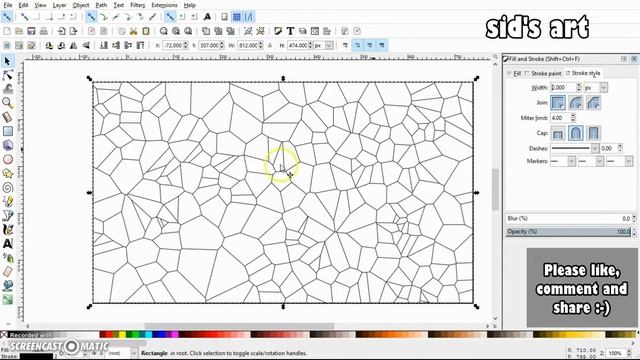Open the Object menu
This screenshot has width=640, height=360.
pos(81,5)
